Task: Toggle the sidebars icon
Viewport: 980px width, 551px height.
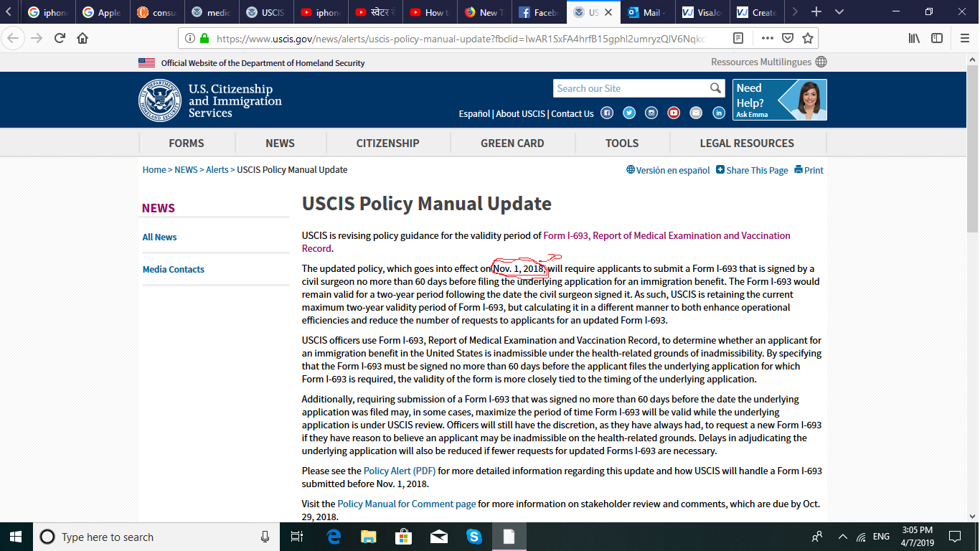Action: tap(937, 38)
